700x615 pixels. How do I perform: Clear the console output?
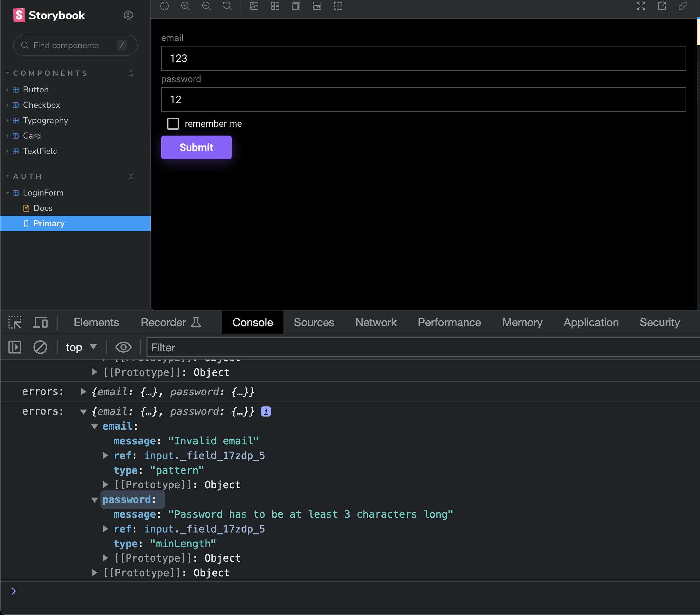click(x=40, y=347)
